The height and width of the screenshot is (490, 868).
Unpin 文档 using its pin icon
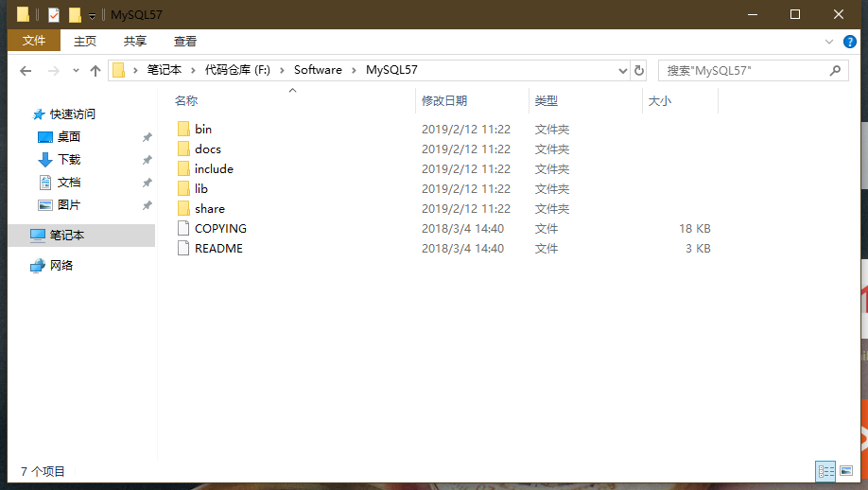click(147, 183)
